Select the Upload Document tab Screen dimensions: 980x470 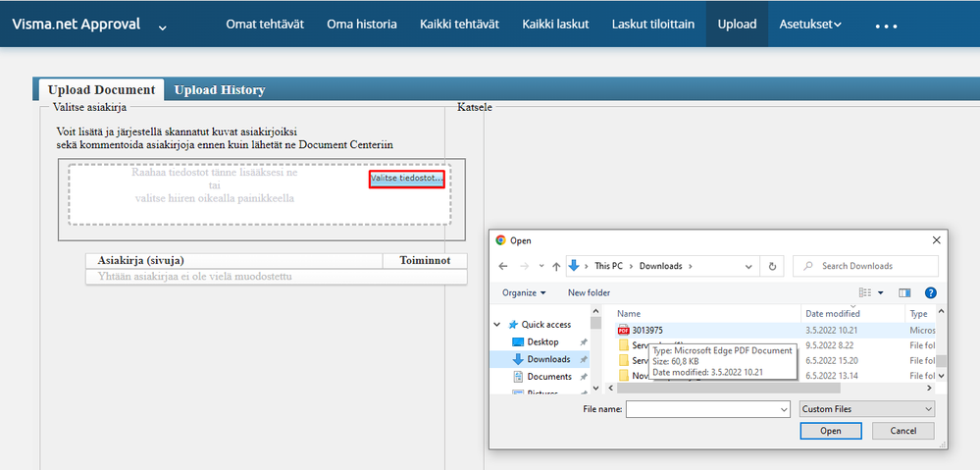pos(101,90)
